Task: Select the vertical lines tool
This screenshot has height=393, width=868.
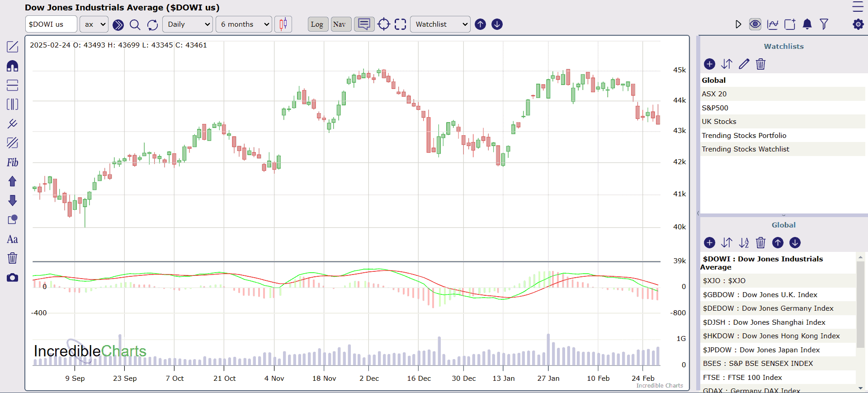Action: pos(13,104)
